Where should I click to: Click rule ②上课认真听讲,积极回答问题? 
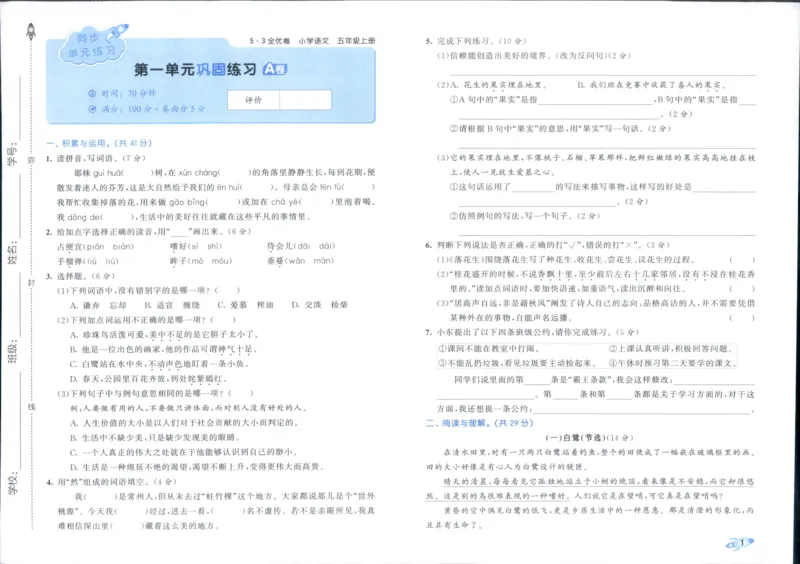(671, 349)
